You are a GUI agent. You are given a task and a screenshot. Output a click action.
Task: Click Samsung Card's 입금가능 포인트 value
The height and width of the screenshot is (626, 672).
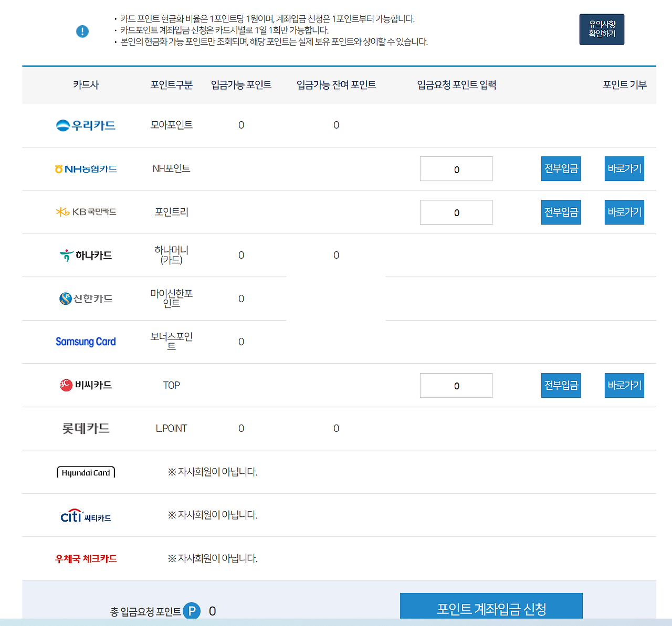241,342
